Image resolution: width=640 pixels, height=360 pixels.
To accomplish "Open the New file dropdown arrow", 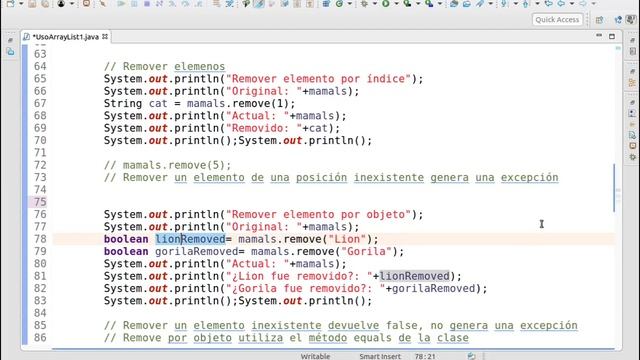I will (21, 4).
